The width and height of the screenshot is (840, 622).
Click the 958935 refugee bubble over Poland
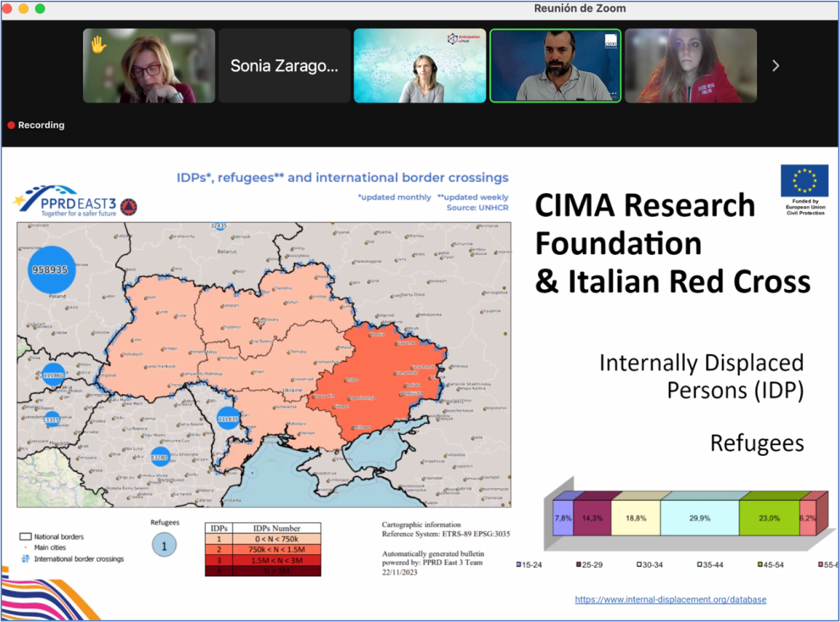pos(51,269)
